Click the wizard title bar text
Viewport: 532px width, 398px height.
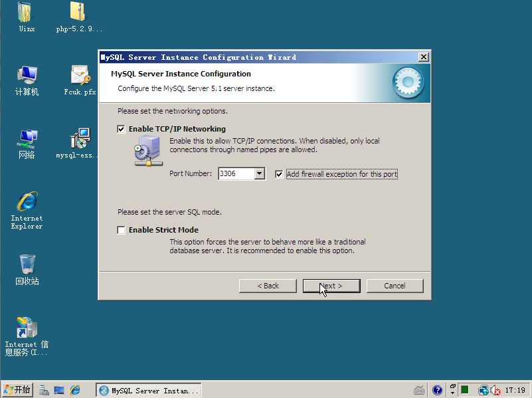coord(199,57)
